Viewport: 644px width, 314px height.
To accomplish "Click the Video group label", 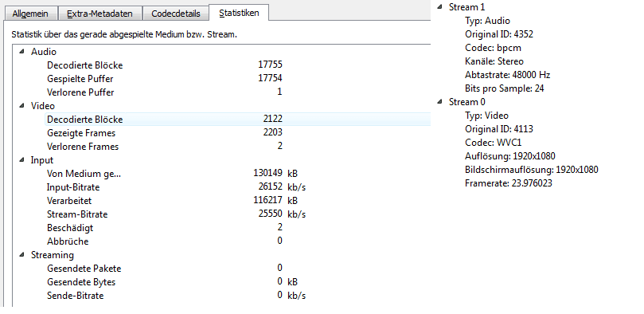I will [x=43, y=106].
